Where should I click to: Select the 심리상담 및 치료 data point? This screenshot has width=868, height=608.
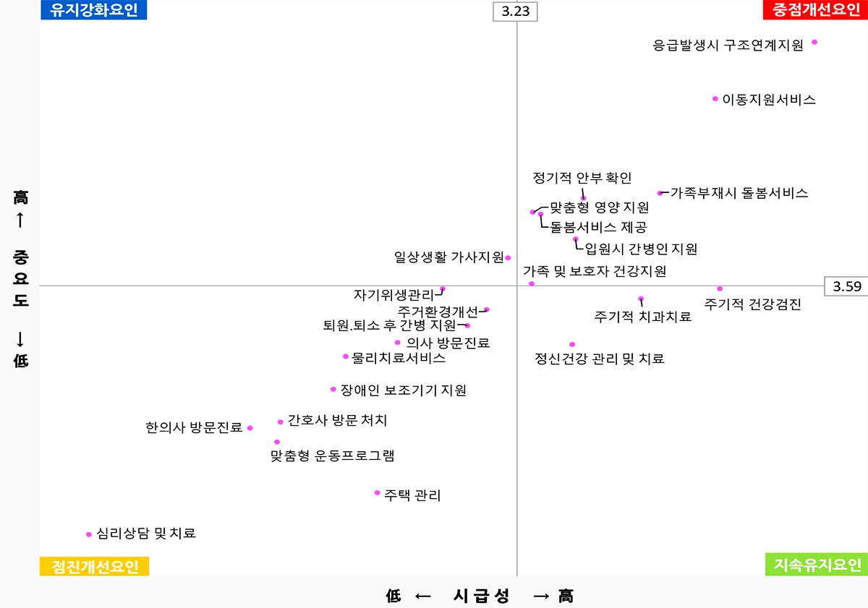pyautogui.click(x=89, y=534)
